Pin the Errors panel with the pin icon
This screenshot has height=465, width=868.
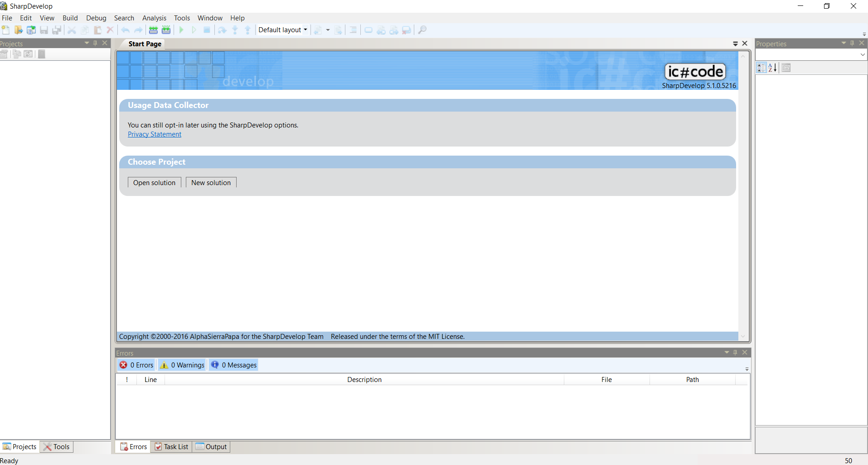tap(735, 352)
